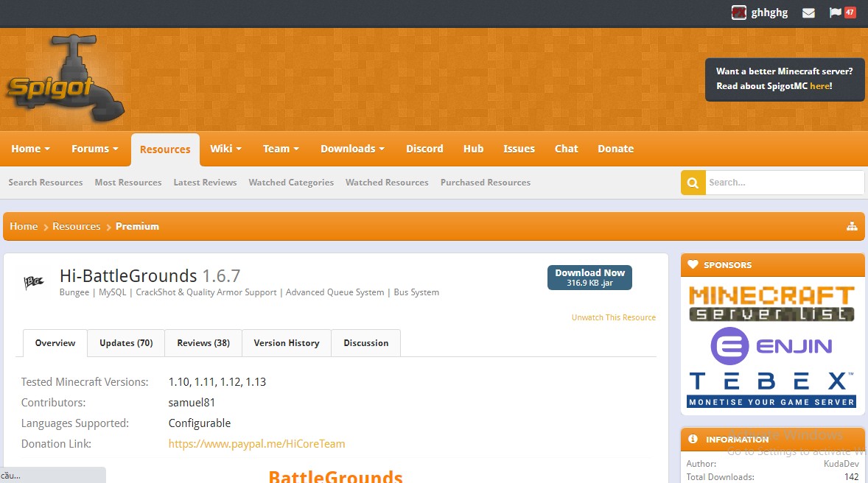Viewport: 868px width, 483px height.
Task: Click author name KudaDev
Action: tap(841, 464)
